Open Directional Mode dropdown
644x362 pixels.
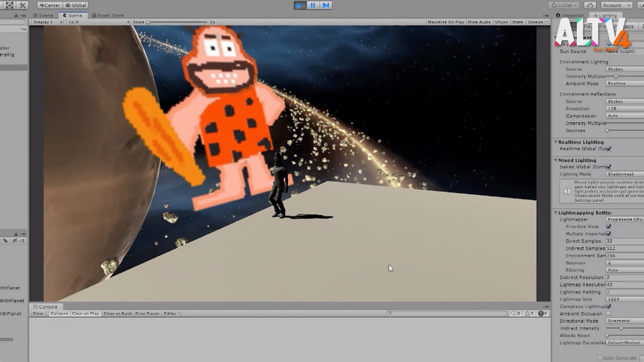624,321
